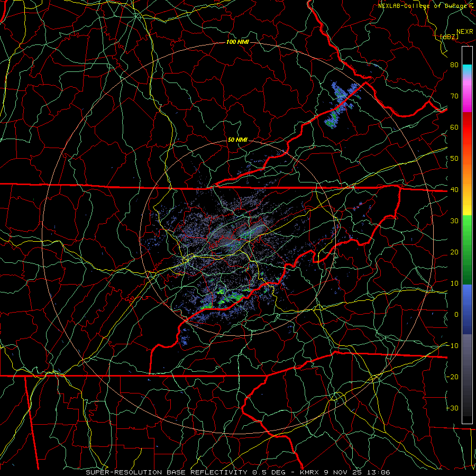Click the 20 value on the dBZ scale
This screenshot has width=476, height=476.
click(454, 252)
